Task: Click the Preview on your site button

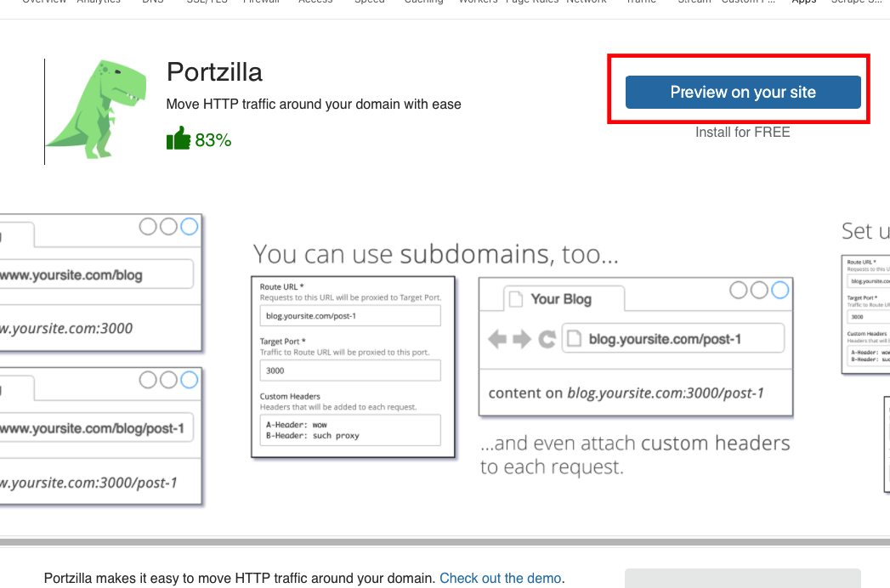Action: [x=742, y=93]
